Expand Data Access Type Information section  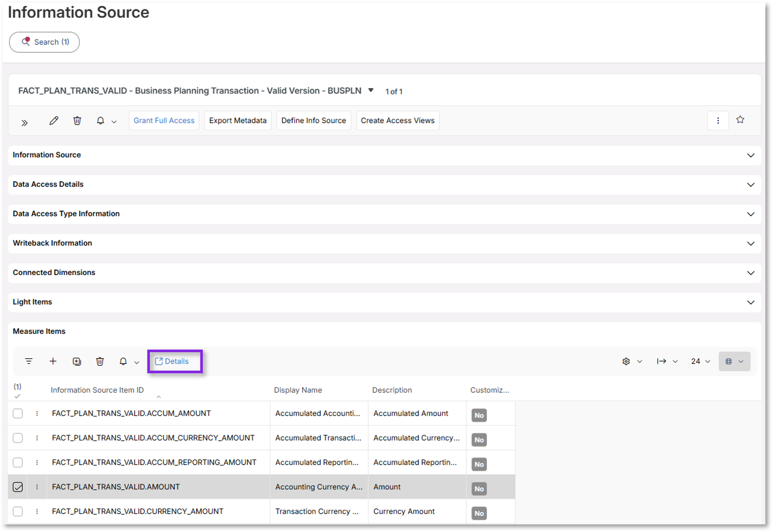750,214
